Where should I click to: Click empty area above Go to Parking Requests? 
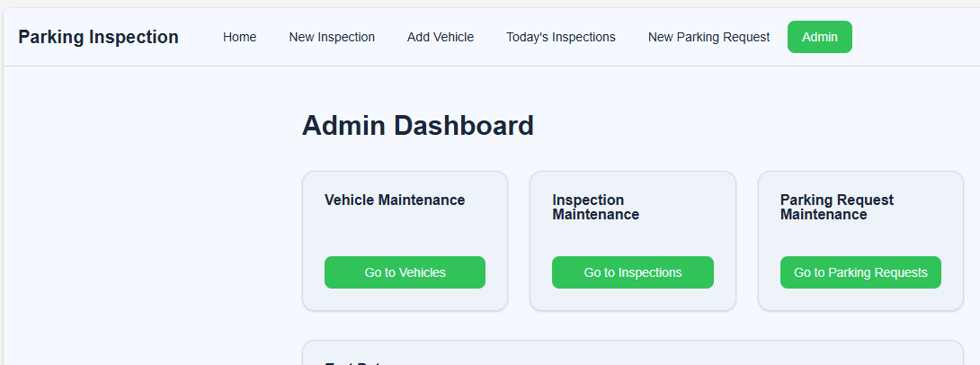point(860,239)
